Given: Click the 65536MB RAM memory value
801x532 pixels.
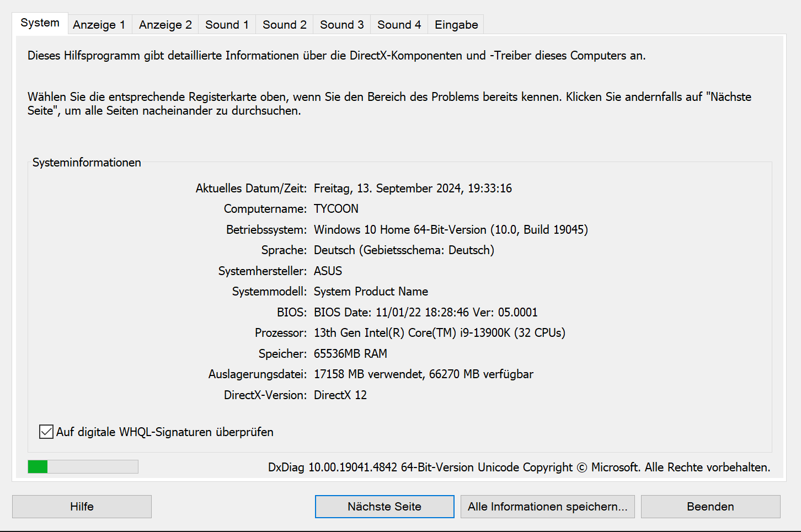Looking at the screenshot, I should [350, 354].
